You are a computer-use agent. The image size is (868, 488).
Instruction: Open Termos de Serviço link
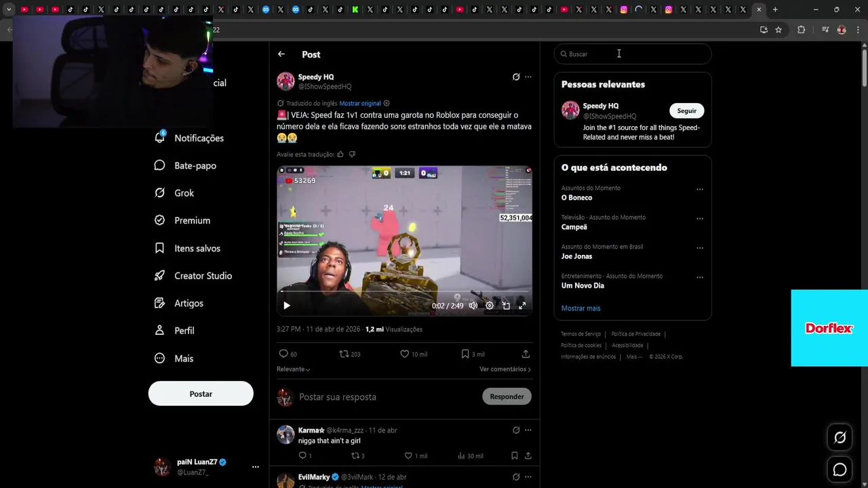(x=580, y=334)
